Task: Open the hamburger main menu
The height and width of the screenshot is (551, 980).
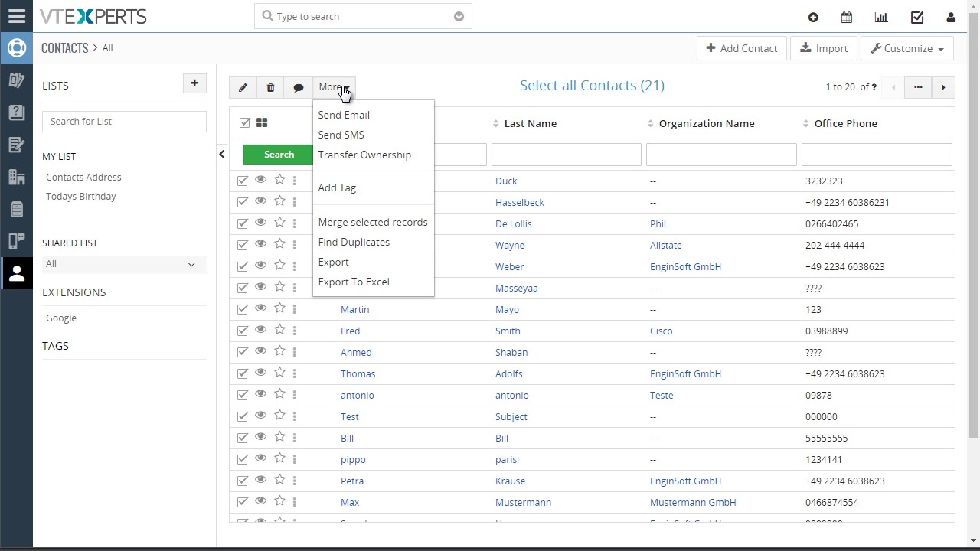Action: 16,16
